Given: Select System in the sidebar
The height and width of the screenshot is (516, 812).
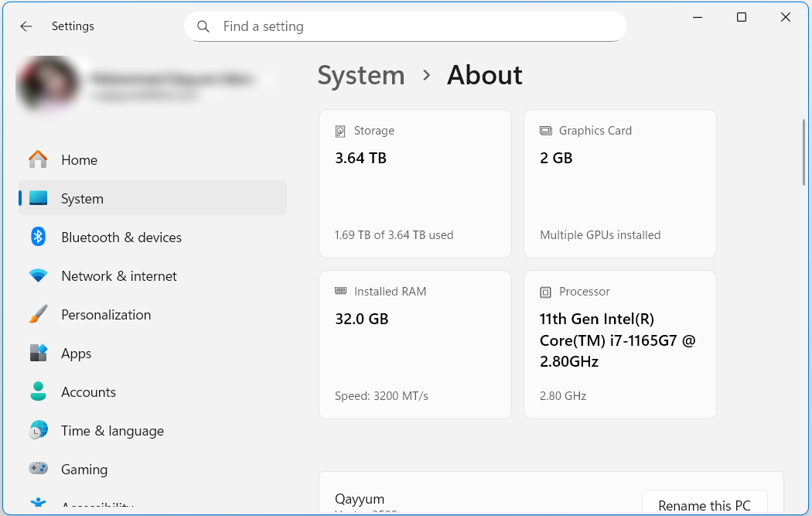Looking at the screenshot, I should (x=152, y=198).
